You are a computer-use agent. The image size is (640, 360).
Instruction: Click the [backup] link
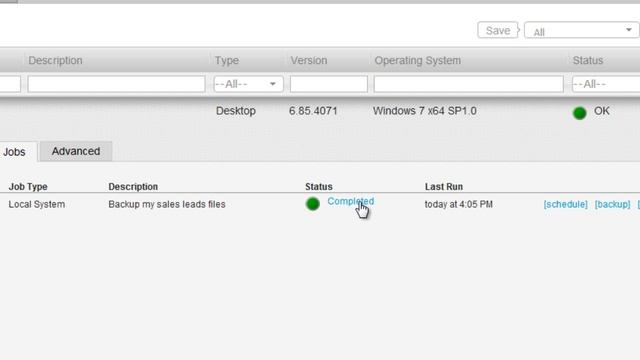click(x=612, y=204)
